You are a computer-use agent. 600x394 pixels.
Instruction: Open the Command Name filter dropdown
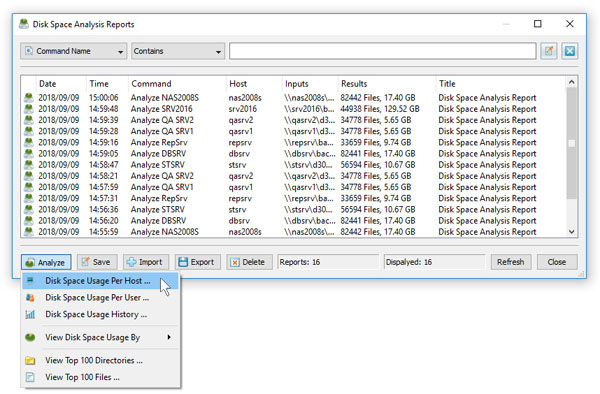pos(73,51)
